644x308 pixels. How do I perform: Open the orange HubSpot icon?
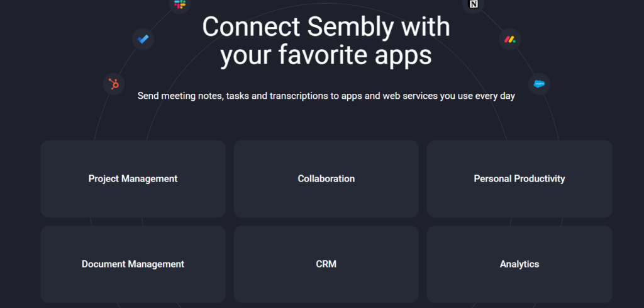(x=114, y=84)
